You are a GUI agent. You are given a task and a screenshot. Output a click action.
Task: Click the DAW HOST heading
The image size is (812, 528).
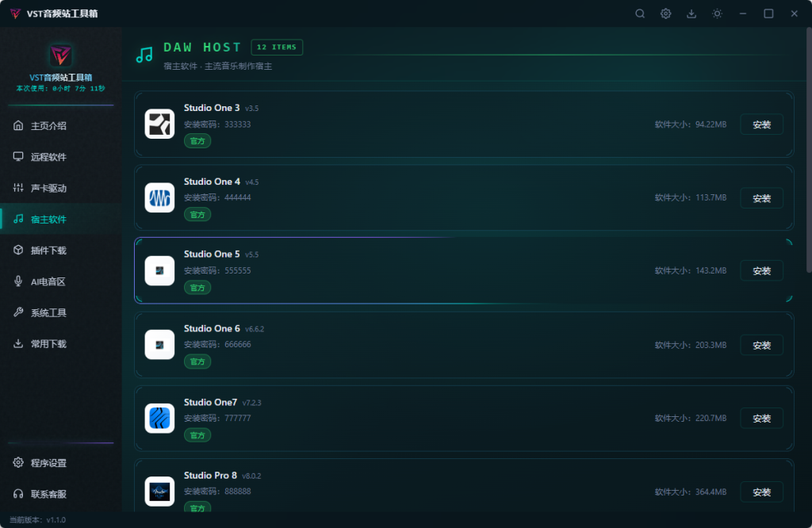202,47
